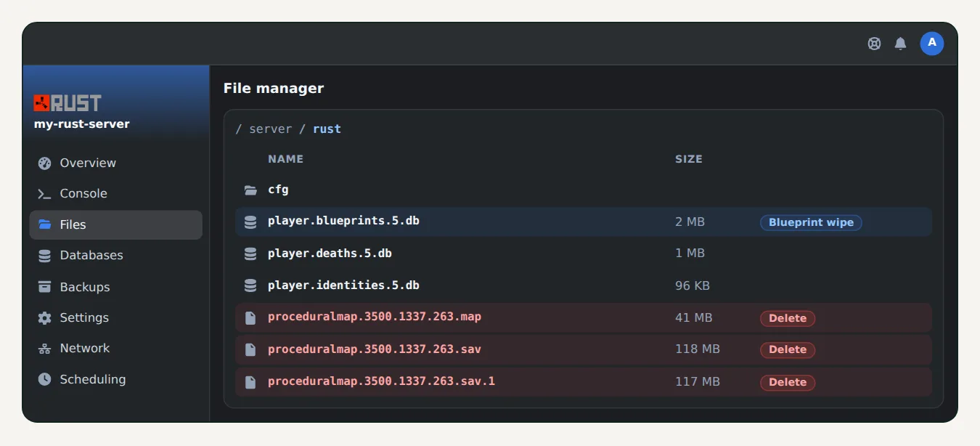Open Scheduling in the sidebar
The image size is (980, 446).
pos(115,379)
